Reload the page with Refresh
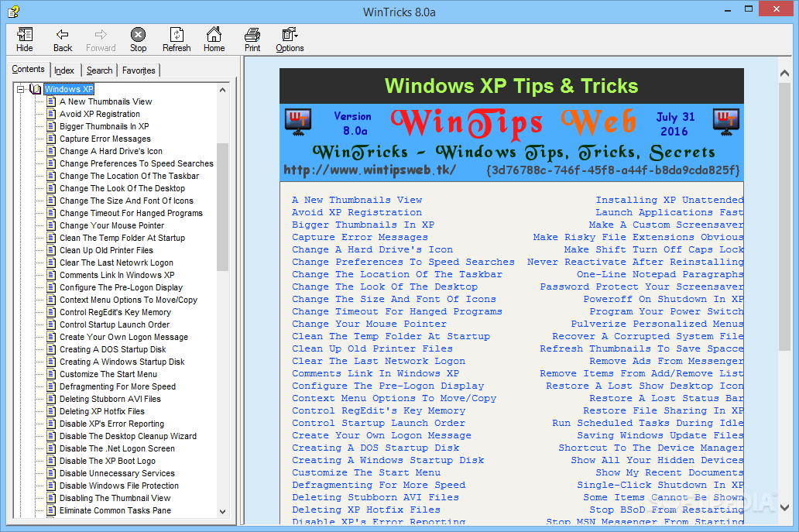 [x=177, y=39]
